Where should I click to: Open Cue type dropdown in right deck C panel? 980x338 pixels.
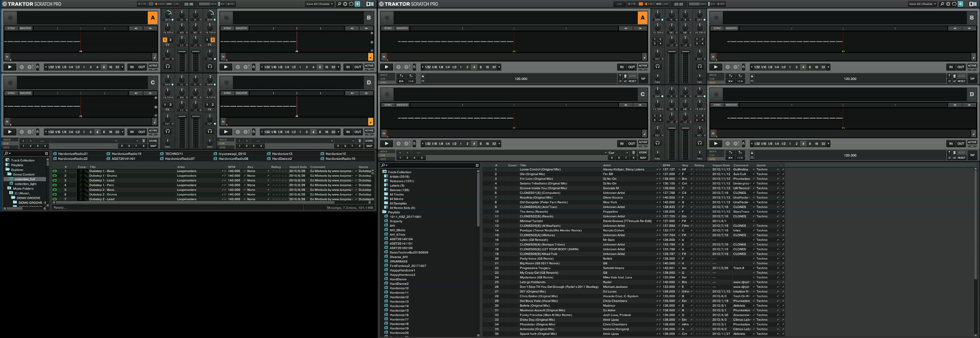pos(619,153)
